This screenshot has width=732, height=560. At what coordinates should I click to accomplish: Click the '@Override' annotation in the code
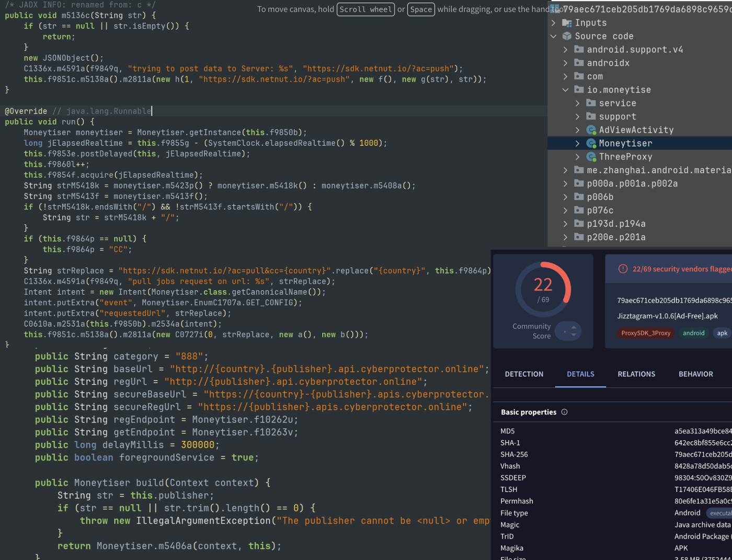tap(26, 111)
